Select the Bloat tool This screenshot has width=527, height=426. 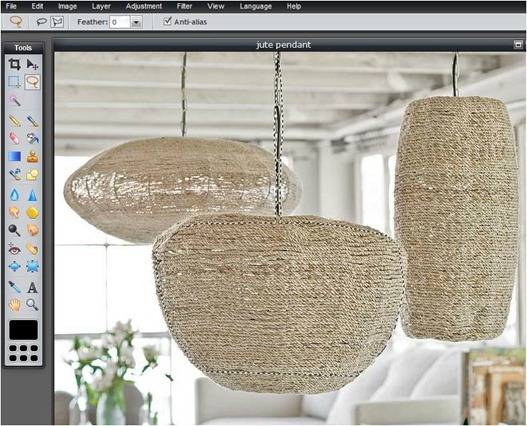click(x=14, y=266)
